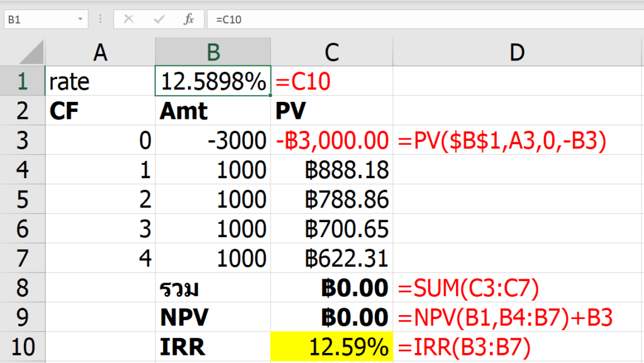This screenshot has width=644, height=363.
Task: Select row 7 header
Action: click(x=22, y=259)
